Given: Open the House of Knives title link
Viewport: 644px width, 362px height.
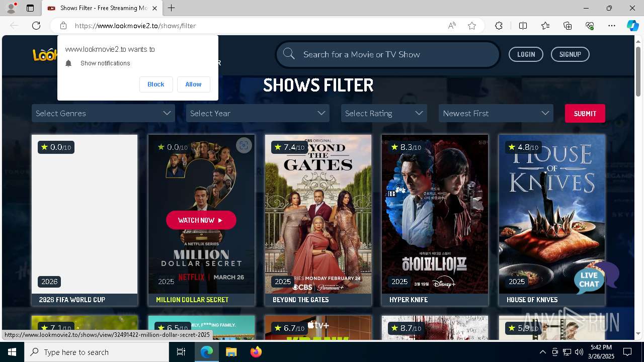Looking at the screenshot, I should click(x=532, y=300).
